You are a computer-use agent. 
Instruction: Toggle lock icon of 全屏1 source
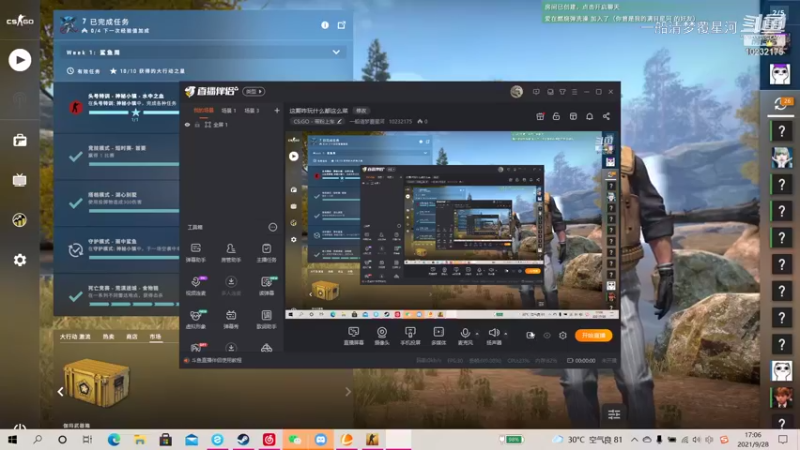pos(197,124)
